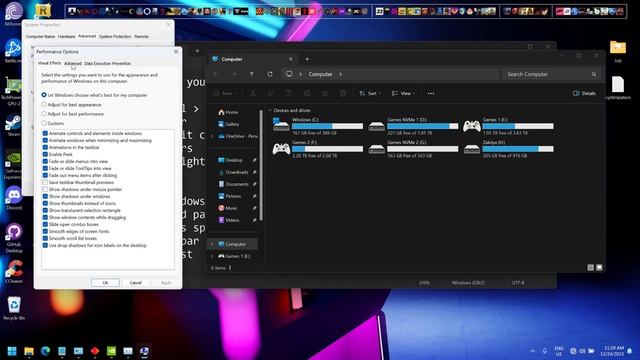This screenshot has height=360, width=640.
Task: Open Hardware tab in System Properties
Action: pos(67,36)
